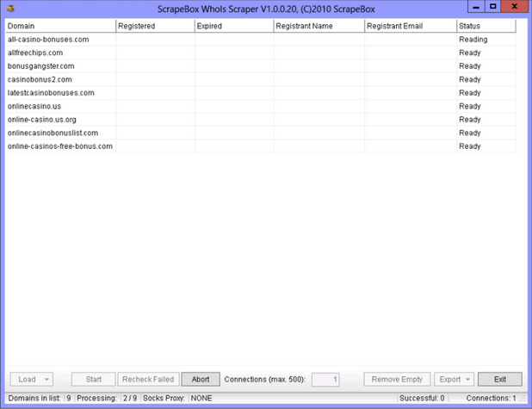
Task: Open the Export dropdown arrow
Action: [x=468, y=379]
